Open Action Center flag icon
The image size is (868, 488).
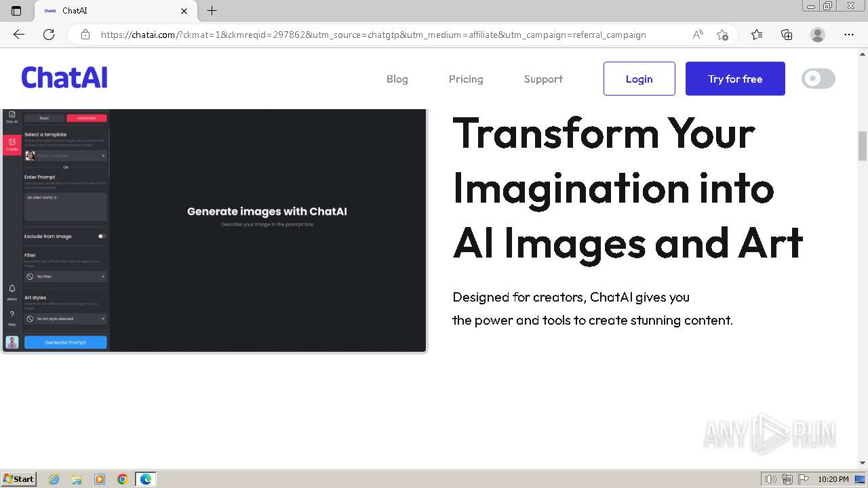[x=804, y=479]
